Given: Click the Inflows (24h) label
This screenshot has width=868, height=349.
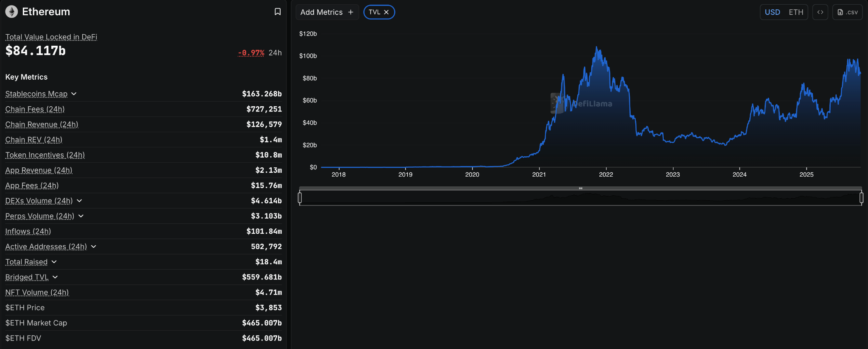Looking at the screenshot, I should (x=28, y=231).
